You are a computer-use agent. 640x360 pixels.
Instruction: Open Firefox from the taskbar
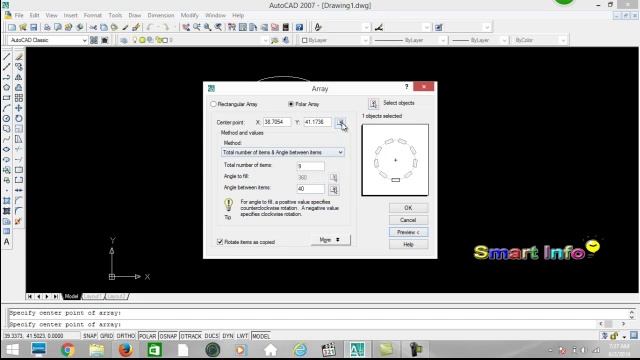click(126, 350)
